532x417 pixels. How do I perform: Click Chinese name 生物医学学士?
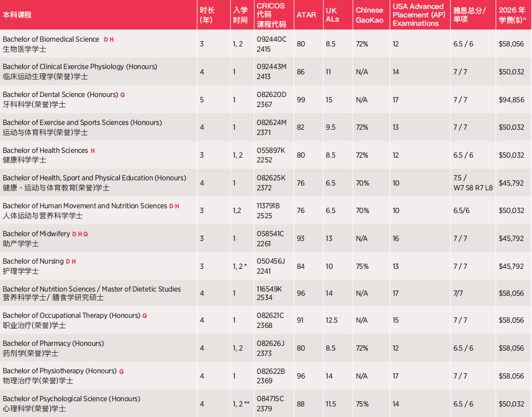[24, 49]
